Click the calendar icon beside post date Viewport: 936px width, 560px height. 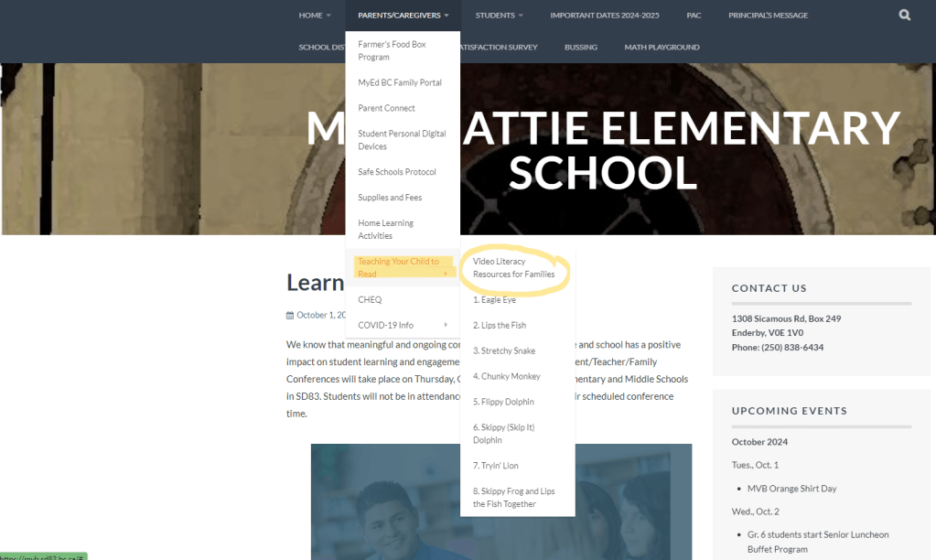[x=290, y=315]
